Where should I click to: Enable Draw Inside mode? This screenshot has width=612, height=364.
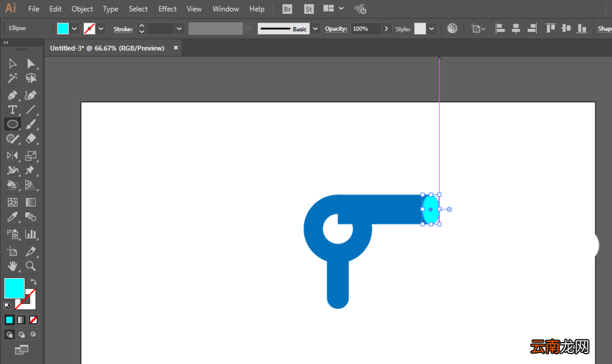pyautogui.click(x=34, y=335)
